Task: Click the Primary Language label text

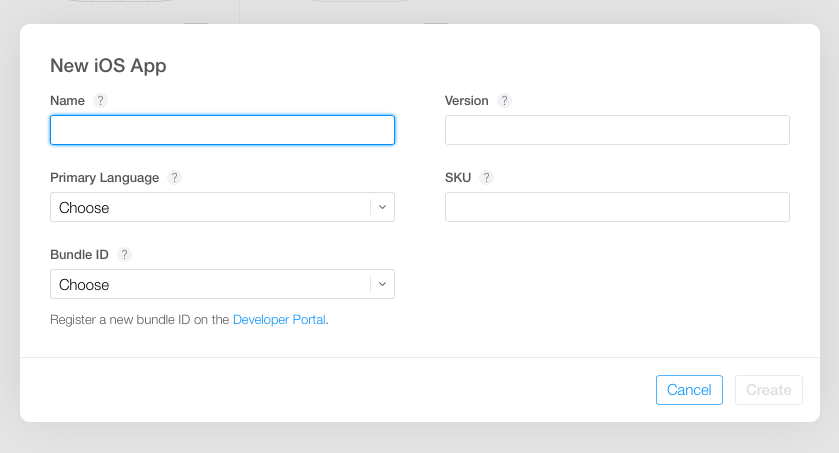Action: (x=105, y=178)
